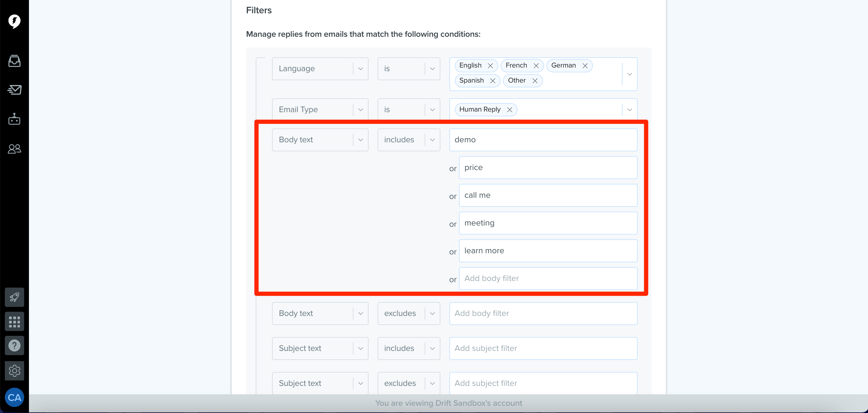Open the Drift logo home icon
The width and height of the screenshot is (868, 413).
14,21
